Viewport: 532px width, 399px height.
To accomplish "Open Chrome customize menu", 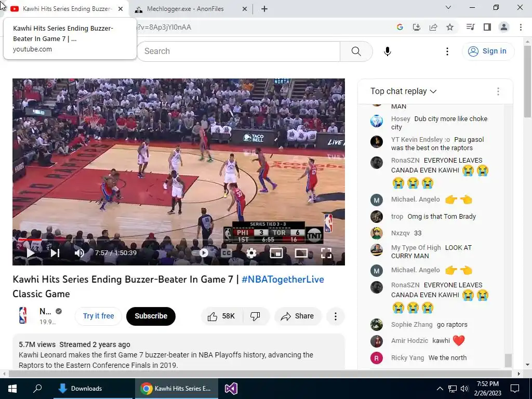I will (x=521, y=27).
